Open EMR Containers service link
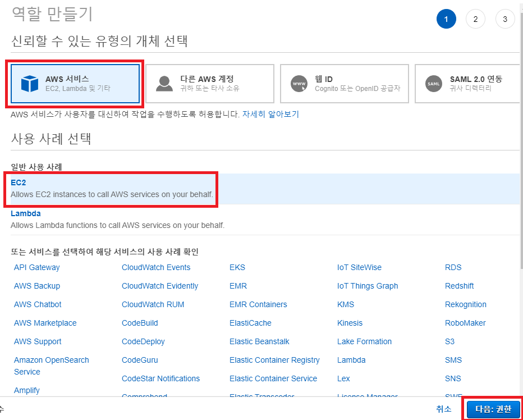Screen dimensions: 523x420 (x=258, y=304)
